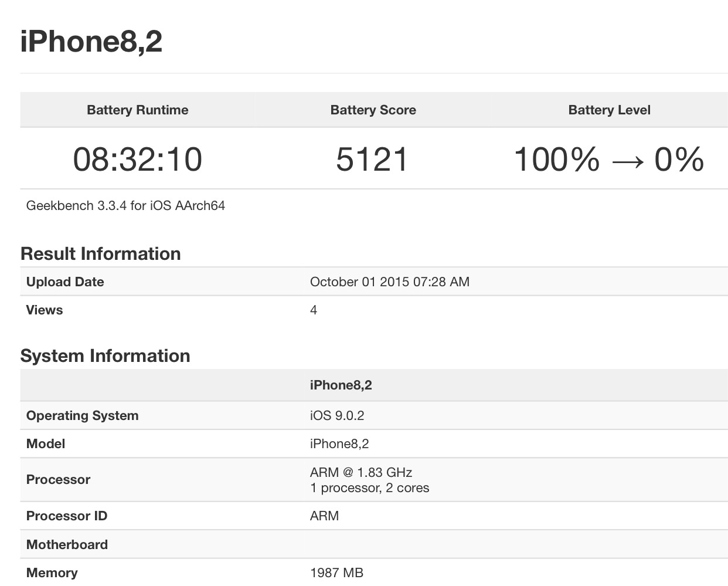This screenshot has height=586, width=728.
Task: Click the 1987 MB memory value
Action: (x=336, y=573)
